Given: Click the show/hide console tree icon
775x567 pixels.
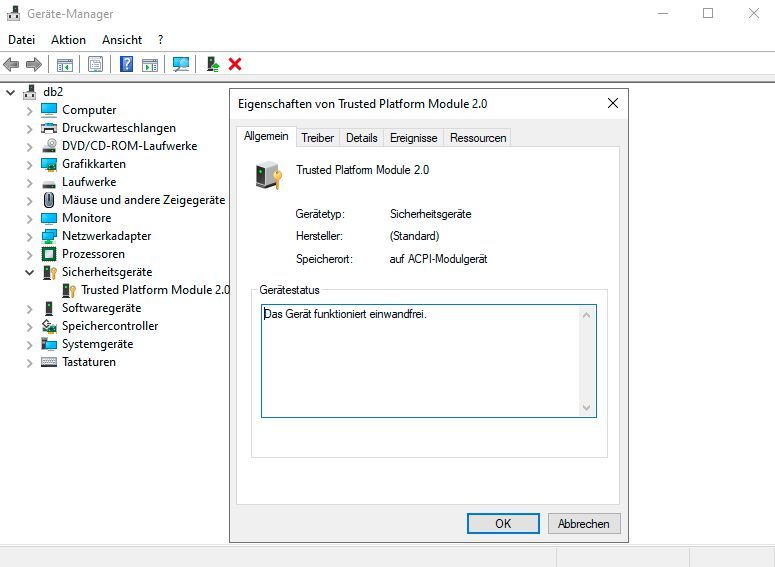Looking at the screenshot, I should [64, 64].
